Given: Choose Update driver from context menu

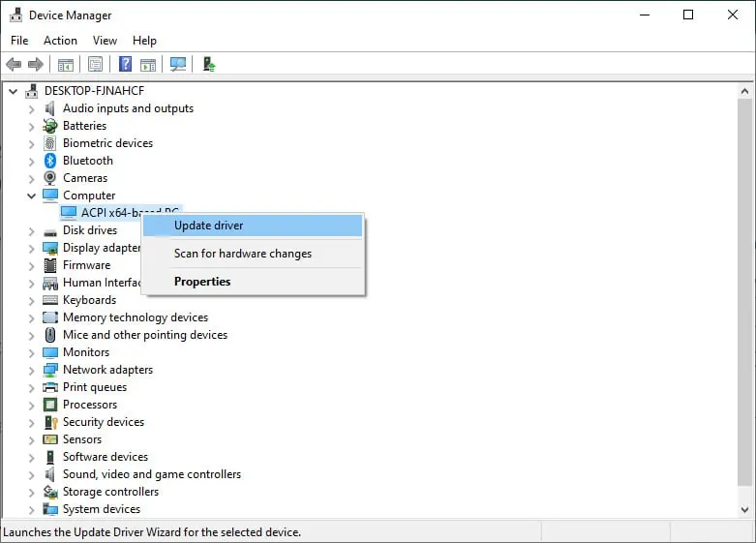Looking at the screenshot, I should click(x=253, y=226).
